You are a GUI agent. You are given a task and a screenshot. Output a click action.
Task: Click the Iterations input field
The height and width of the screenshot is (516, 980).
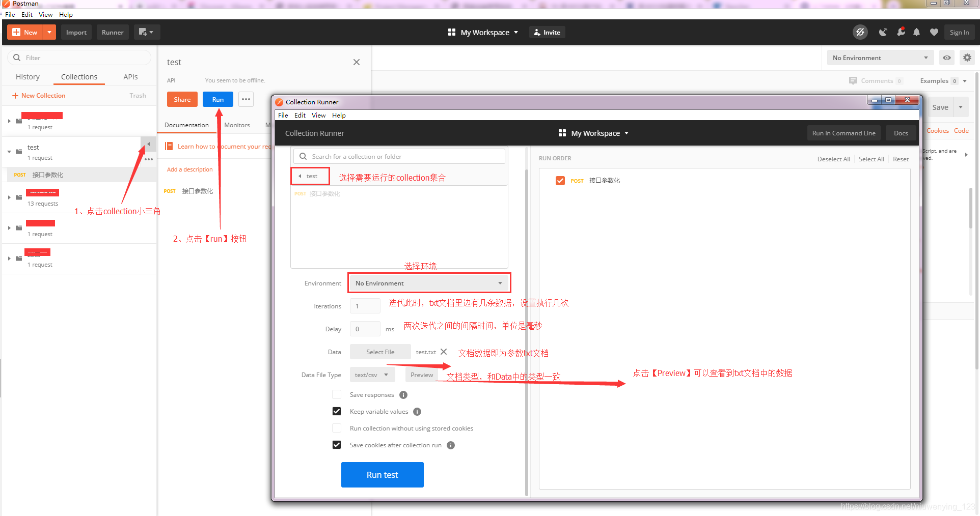coord(365,306)
